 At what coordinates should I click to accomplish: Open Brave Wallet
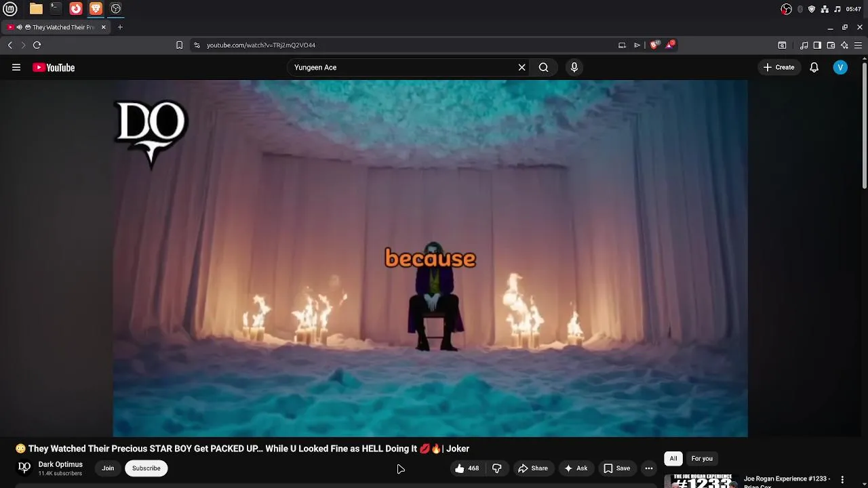[831, 45]
